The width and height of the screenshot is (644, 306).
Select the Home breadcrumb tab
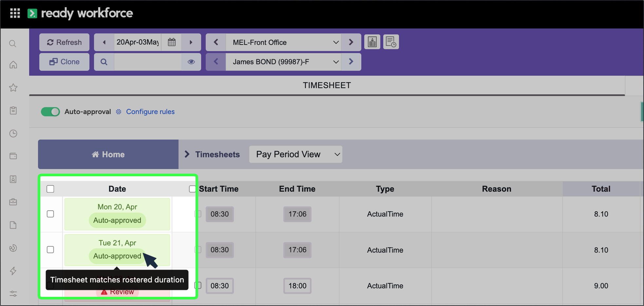click(108, 154)
